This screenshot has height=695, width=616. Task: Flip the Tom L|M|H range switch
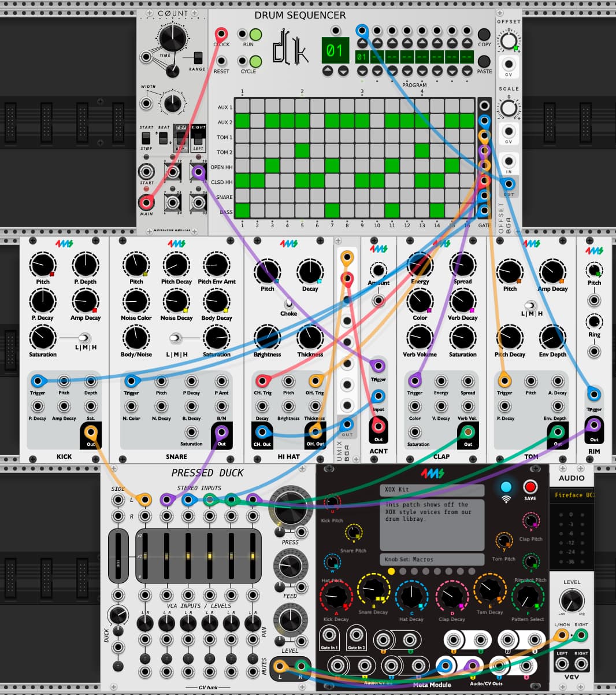[531, 305]
